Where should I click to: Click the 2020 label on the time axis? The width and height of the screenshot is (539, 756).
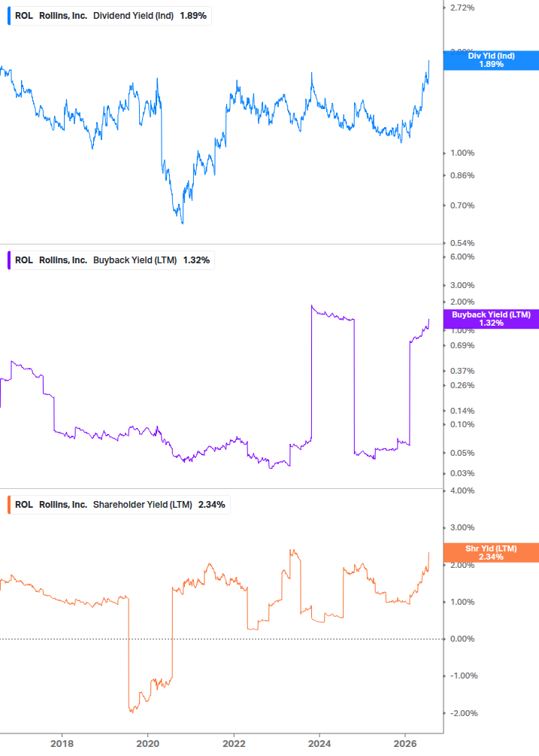148,744
